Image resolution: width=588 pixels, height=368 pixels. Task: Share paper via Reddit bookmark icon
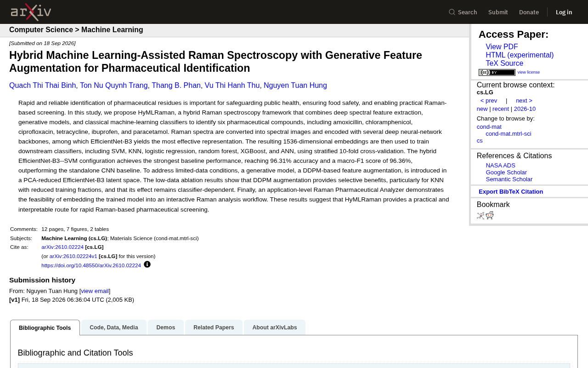point(490,215)
